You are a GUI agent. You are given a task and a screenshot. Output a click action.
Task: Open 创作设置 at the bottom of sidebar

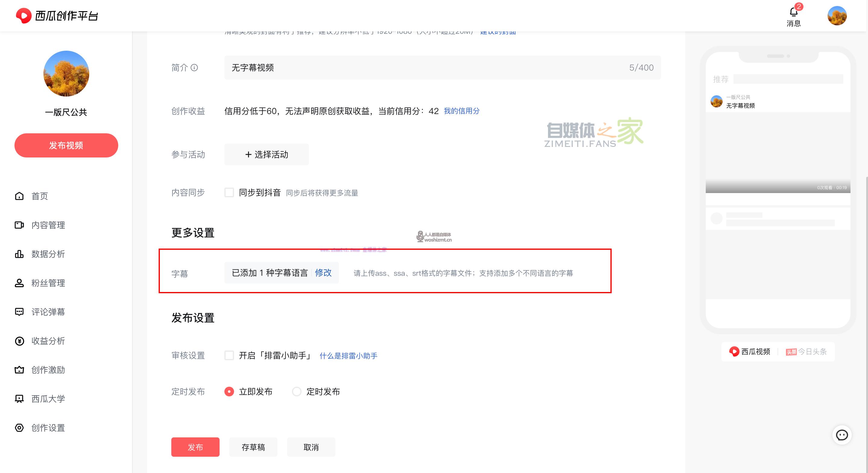tap(48, 428)
